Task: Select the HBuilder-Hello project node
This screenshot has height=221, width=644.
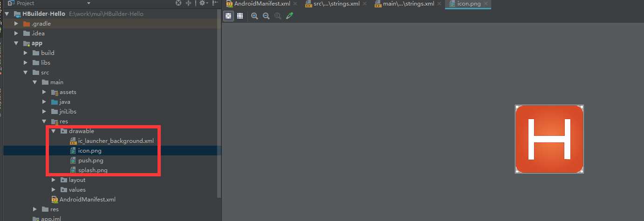Action: (110, 14)
